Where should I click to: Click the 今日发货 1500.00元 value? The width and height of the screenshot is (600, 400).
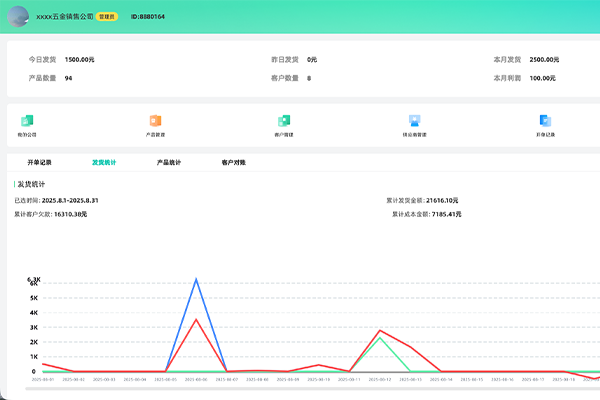pos(80,60)
